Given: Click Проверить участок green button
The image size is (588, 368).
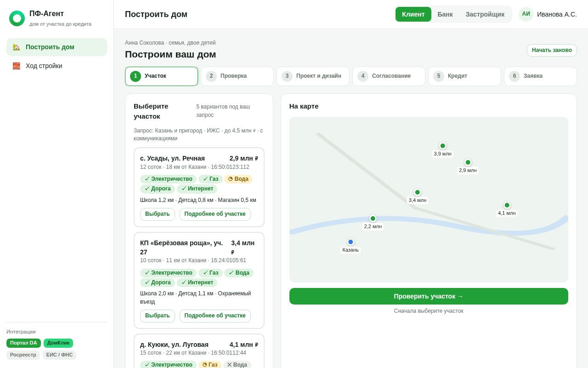Looking at the screenshot, I should click(429, 296).
